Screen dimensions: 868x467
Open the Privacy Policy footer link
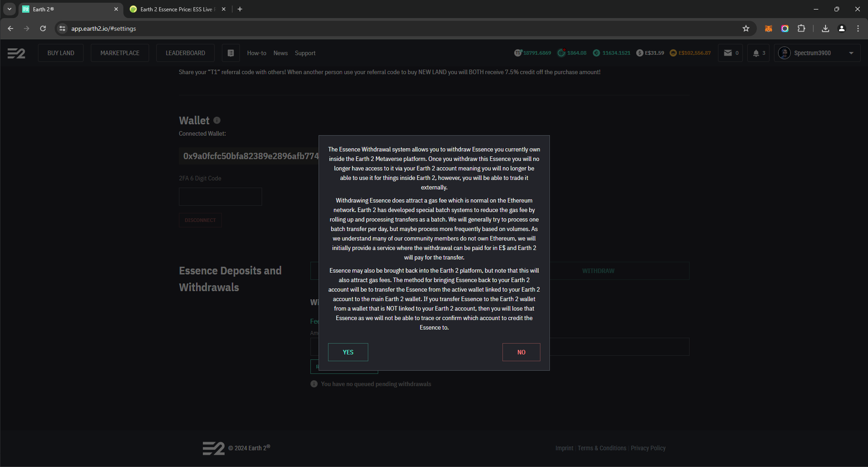[x=648, y=448]
